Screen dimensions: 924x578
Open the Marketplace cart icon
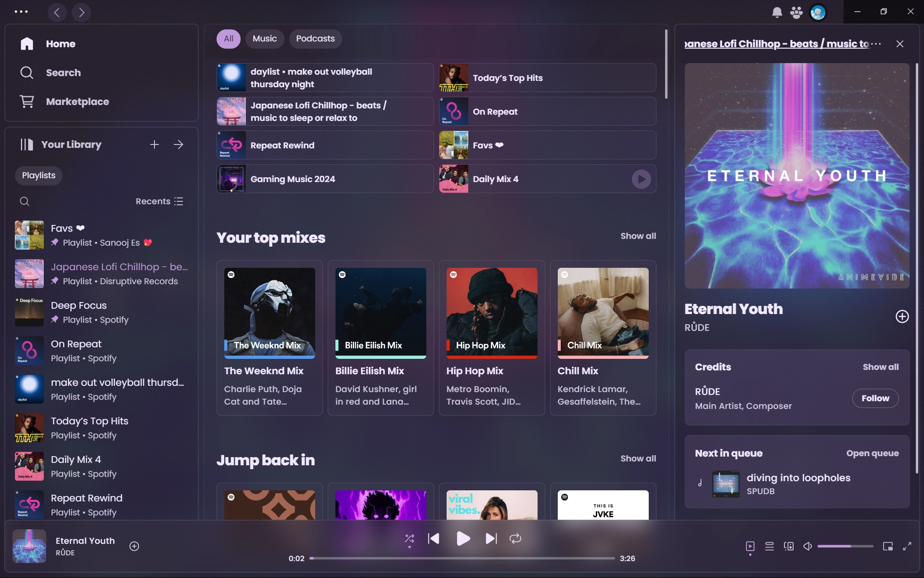pyautogui.click(x=27, y=102)
